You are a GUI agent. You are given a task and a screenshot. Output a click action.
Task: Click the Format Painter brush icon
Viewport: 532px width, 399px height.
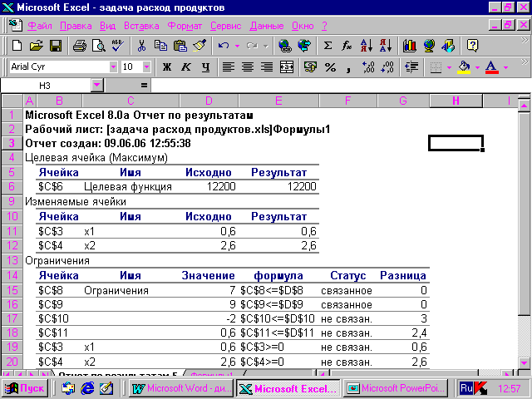click(199, 45)
